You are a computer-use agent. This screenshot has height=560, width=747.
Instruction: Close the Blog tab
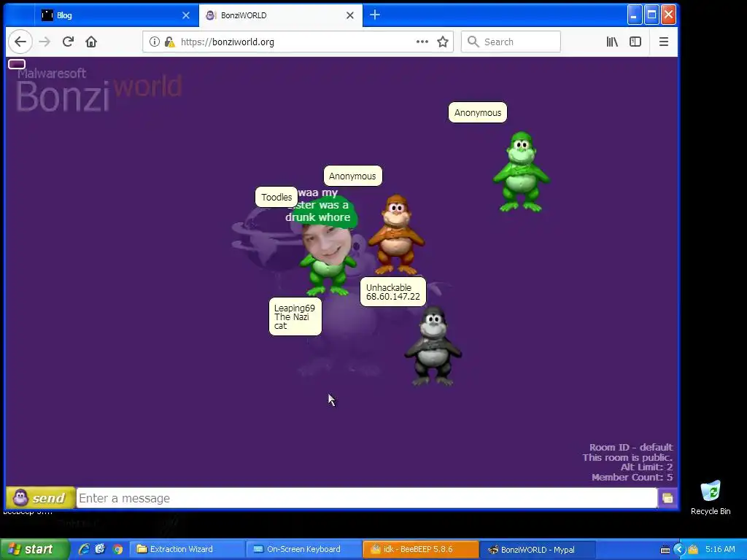(186, 15)
